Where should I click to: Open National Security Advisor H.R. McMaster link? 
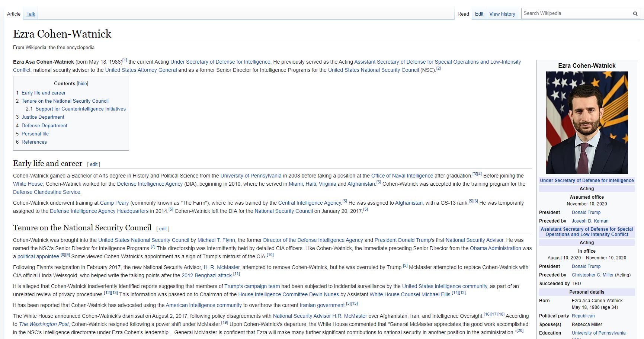[x=320, y=316]
